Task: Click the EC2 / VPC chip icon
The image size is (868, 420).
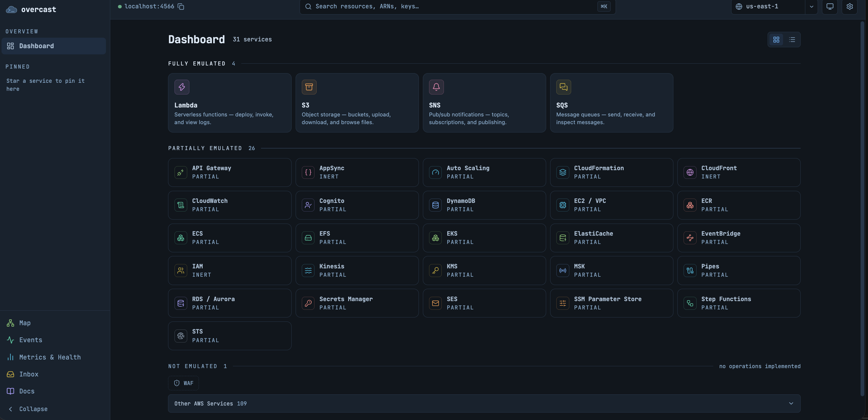Action: [x=563, y=205]
